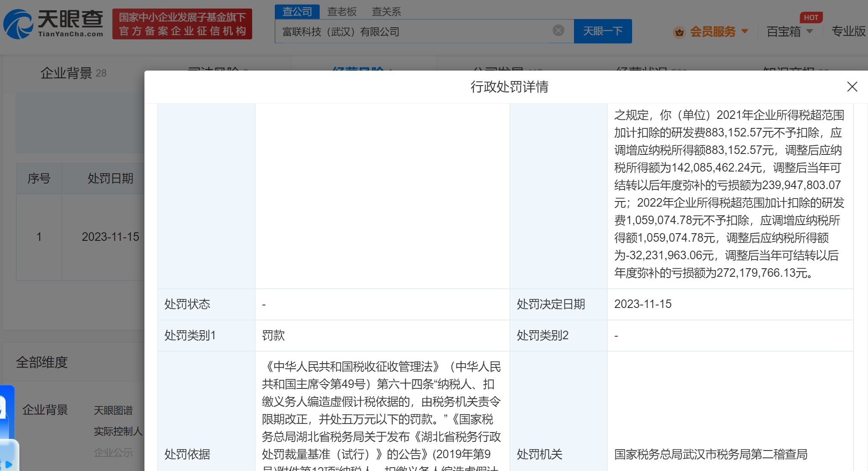Image resolution: width=868 pixels, height=471 pixels.
Task: Click the TianYanCha logo icon
Action: click(18, 24)
